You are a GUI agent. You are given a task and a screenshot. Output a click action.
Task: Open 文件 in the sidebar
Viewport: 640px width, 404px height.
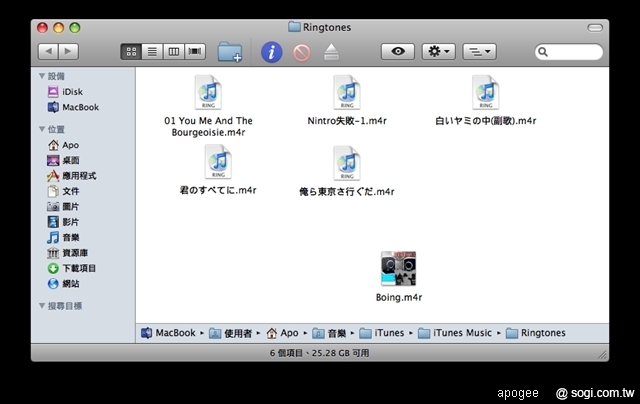coord(63,191)
